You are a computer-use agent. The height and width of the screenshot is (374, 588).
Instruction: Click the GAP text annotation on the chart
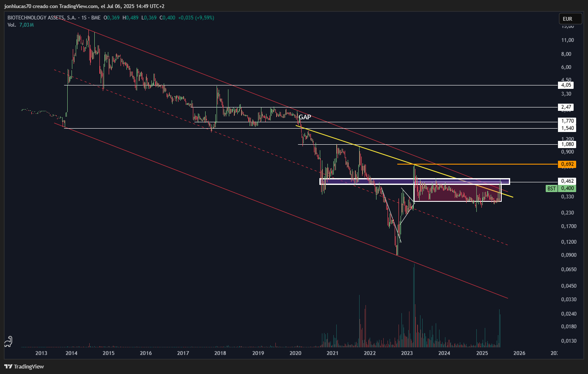tap(305, 117)
